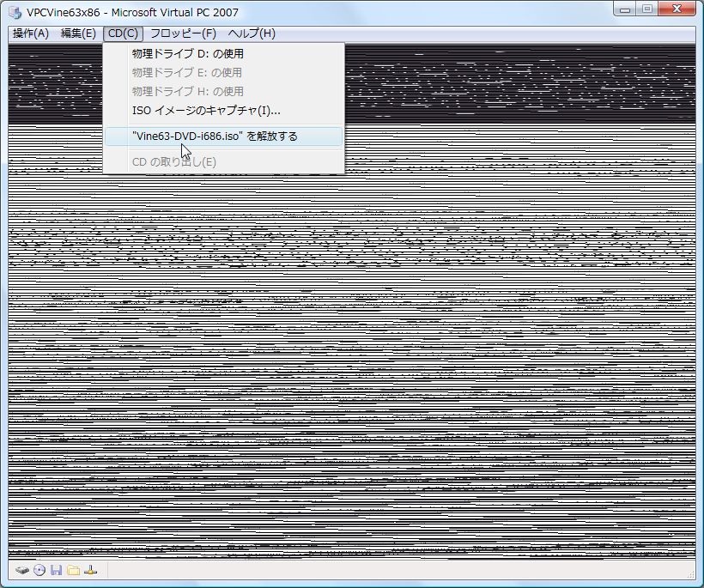Open the 編集(E) menu
704x588 pixels.
pyautogui.click(x=78, y=33)
